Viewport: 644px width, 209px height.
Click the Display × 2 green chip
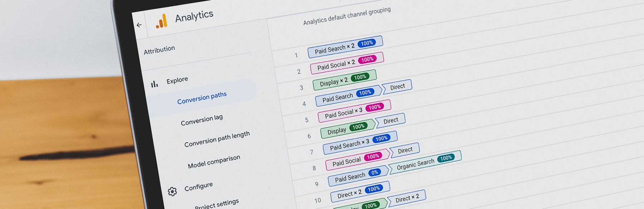[x=333, y=82]
